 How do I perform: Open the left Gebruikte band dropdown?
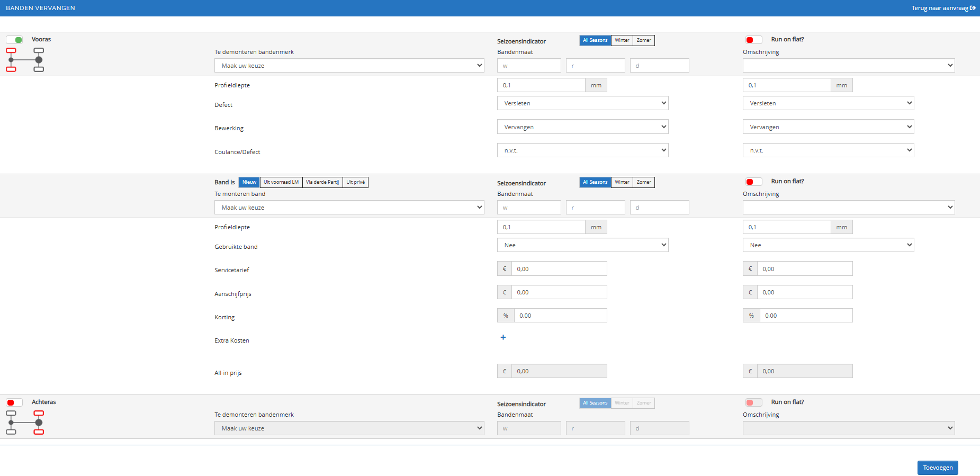[x=582, y=245]
